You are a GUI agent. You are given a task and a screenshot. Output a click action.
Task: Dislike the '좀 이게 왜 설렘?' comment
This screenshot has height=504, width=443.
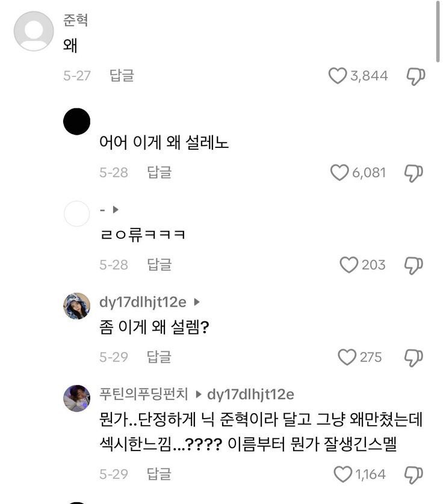[414, 357]
